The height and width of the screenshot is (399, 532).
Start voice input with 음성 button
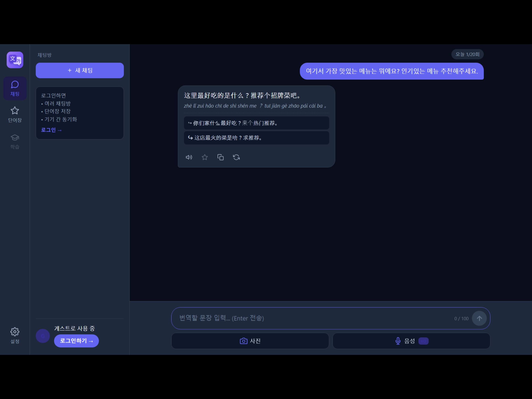pos(411,341)
